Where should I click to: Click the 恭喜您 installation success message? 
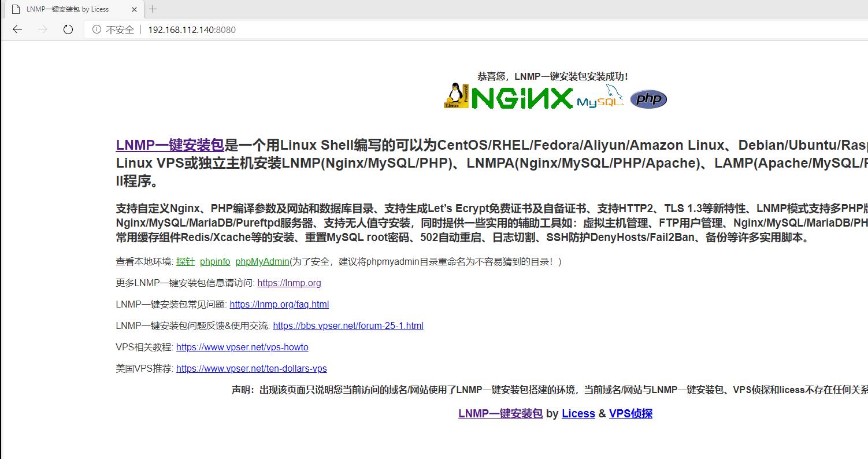click(552, 76)
